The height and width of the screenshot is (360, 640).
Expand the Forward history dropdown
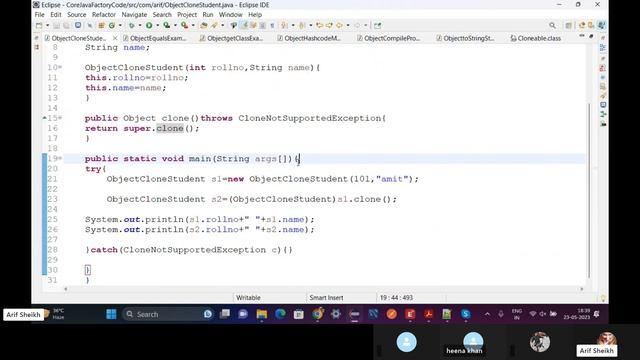366,25
